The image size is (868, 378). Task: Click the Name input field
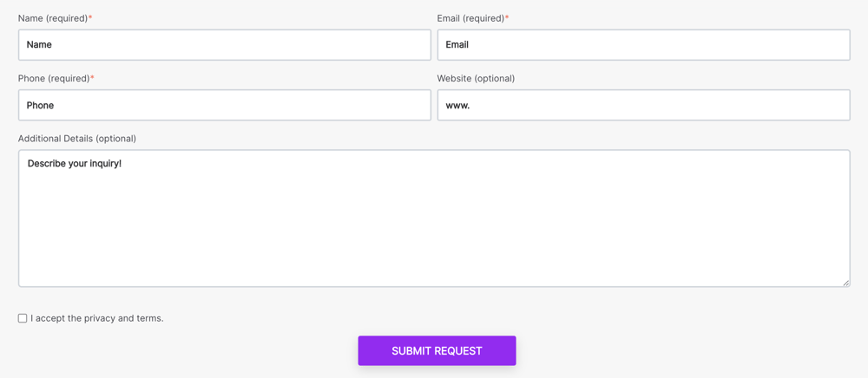tap(224, 45)
